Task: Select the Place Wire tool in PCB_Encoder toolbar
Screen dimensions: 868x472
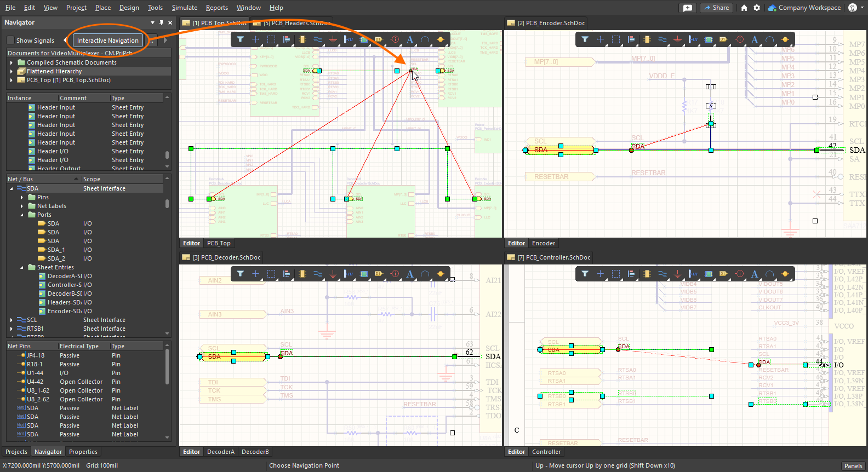Action: coord(663,39)
